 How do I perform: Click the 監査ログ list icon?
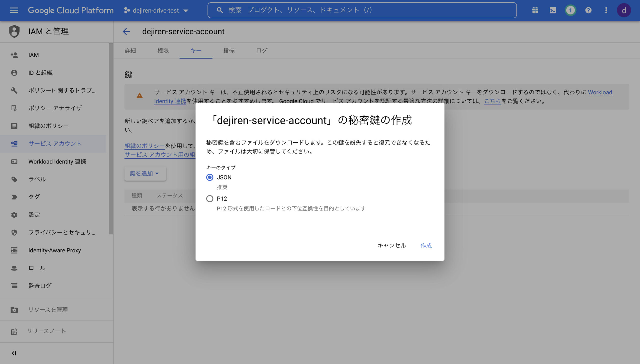coord(14,286)
